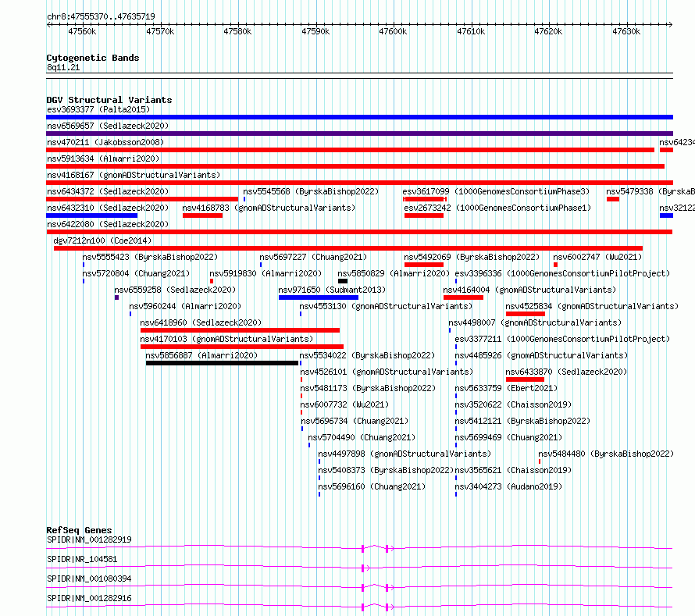Screen dimensions: 695x616
Task: Select nsv5699469 (Chuang2021) label
Action: click(508, 437)
